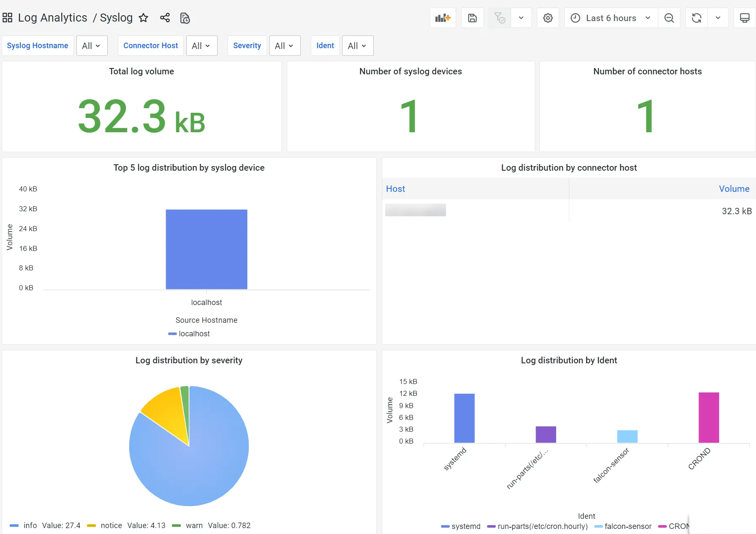Sort table by Volume column

click(734, 189)
